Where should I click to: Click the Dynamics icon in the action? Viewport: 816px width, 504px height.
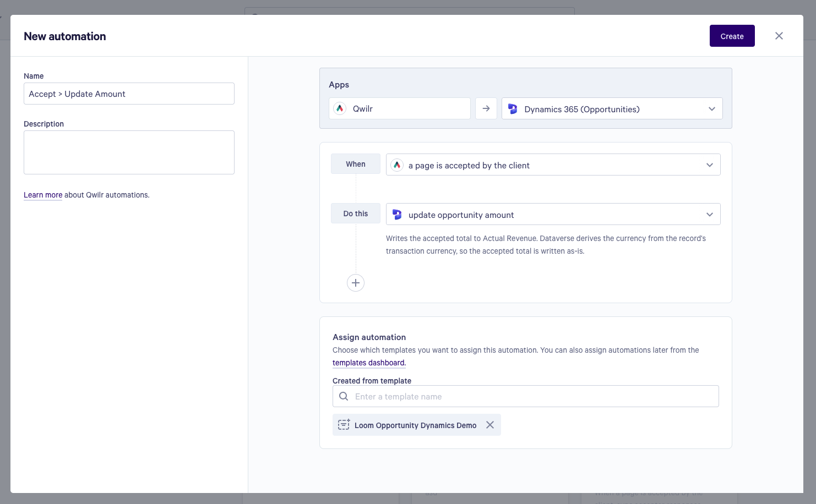(397, 215)
